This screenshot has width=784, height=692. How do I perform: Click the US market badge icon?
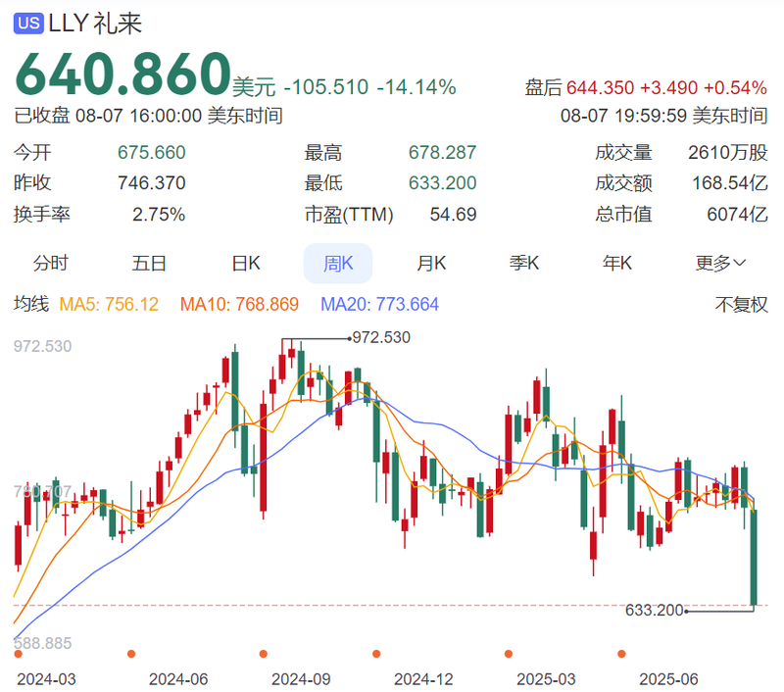click(x=29, y=24)
